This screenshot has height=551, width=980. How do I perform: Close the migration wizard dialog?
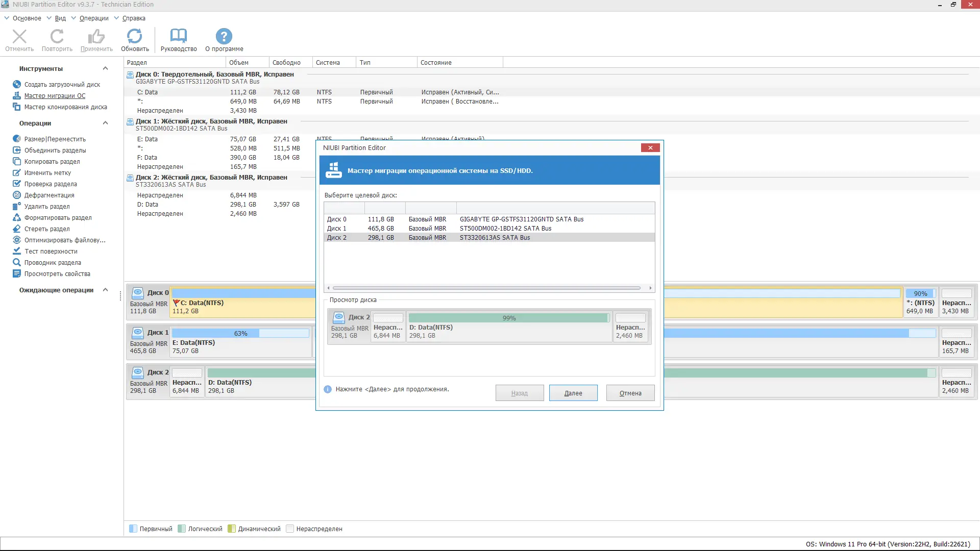point(650,148)
